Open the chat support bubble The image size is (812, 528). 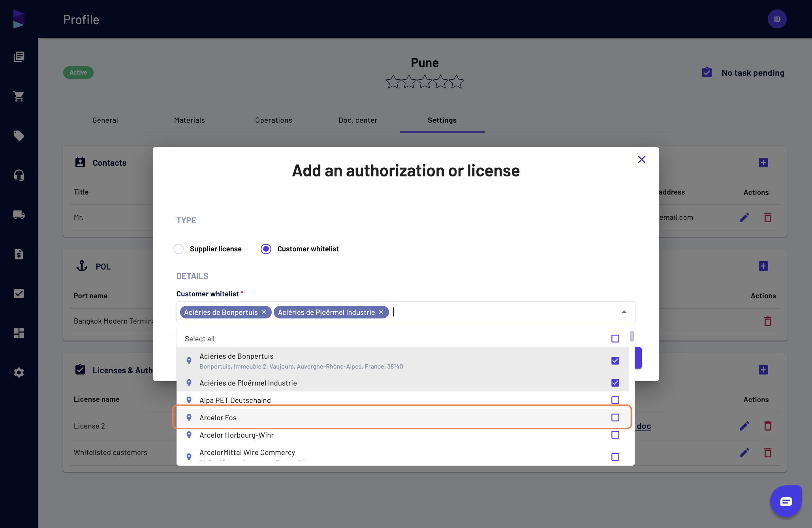point(786,501)
